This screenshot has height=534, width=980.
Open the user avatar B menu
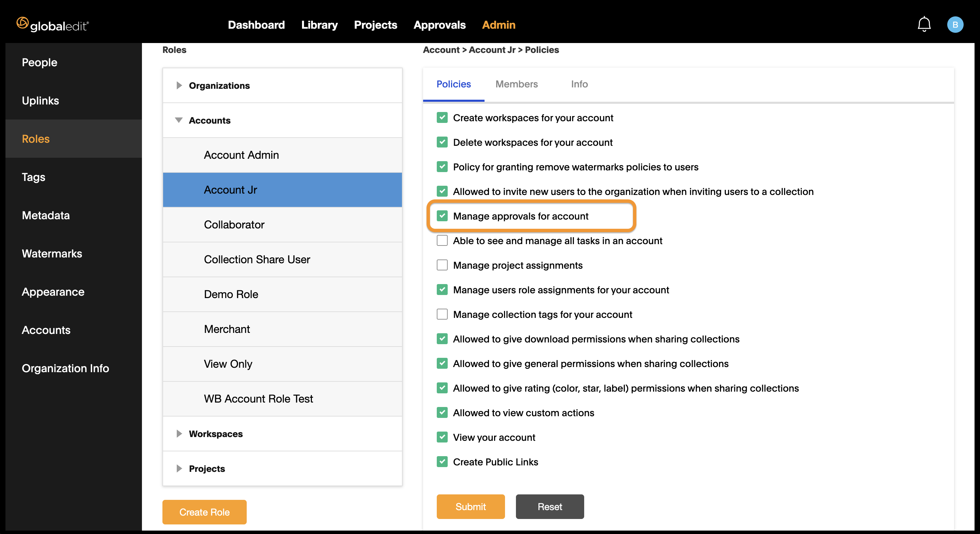(955, 25)
